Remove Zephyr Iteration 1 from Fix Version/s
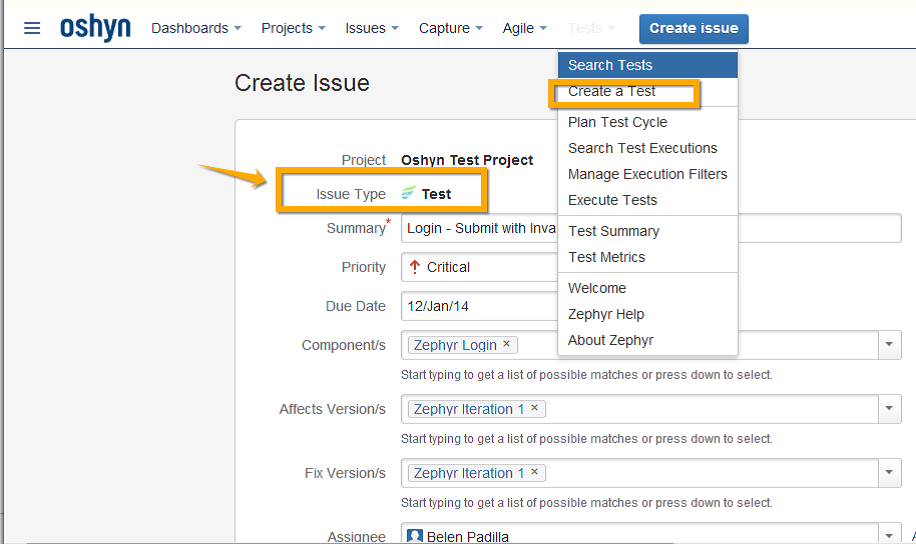The width and height of the screenshot is (916, 544). click(x=534, y=472)
